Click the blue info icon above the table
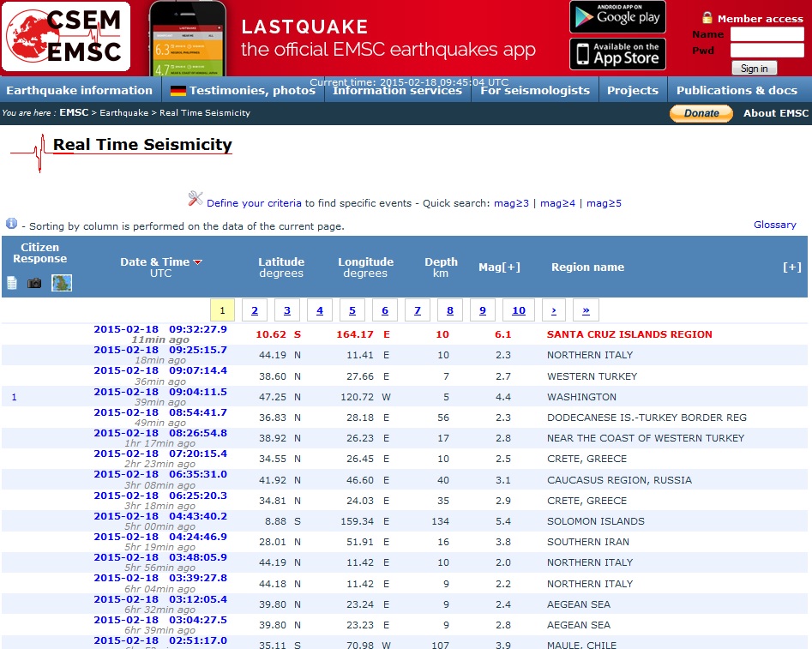 (x=11, y=223)
